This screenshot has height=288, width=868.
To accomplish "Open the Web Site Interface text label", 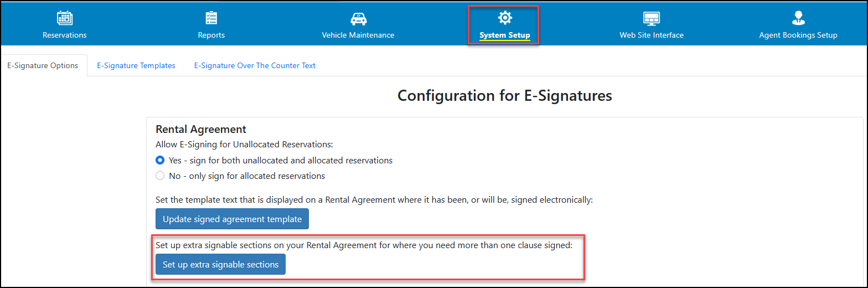I will point(652,35).
